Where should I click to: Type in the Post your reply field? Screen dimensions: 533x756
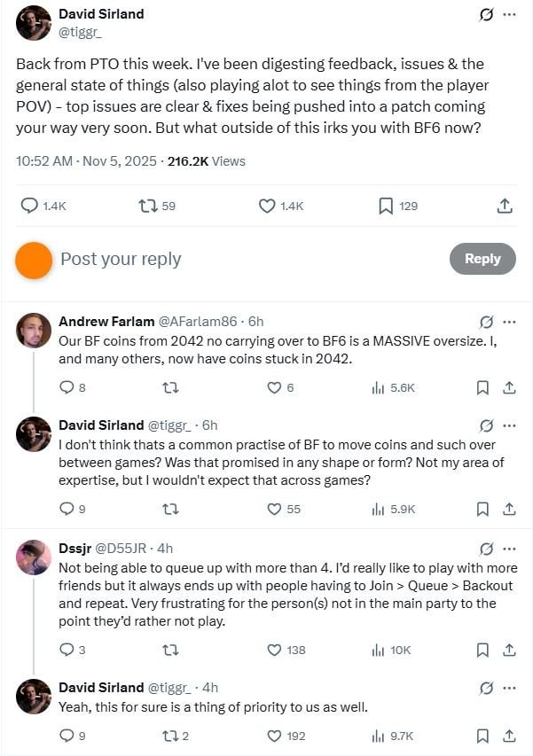point(248,259)
